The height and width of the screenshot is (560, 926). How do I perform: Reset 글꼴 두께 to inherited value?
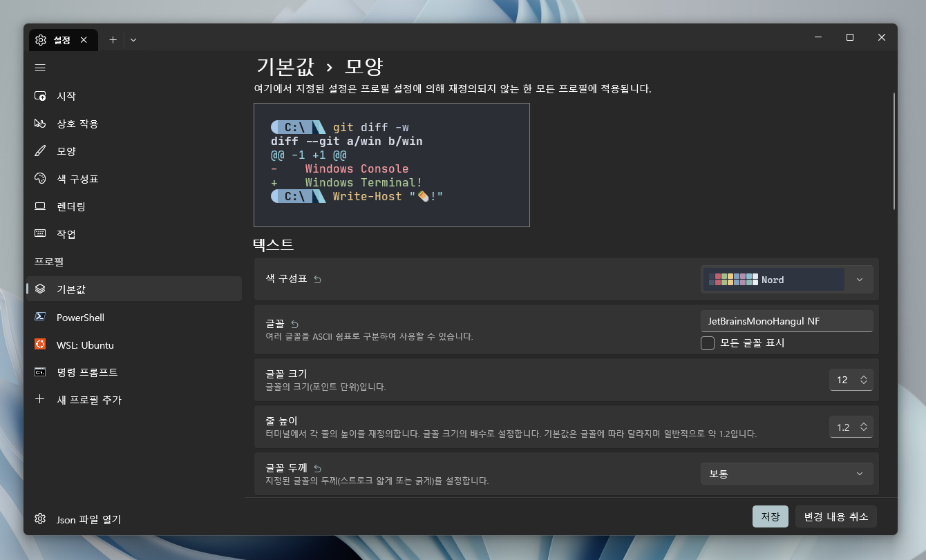[317, 468]
